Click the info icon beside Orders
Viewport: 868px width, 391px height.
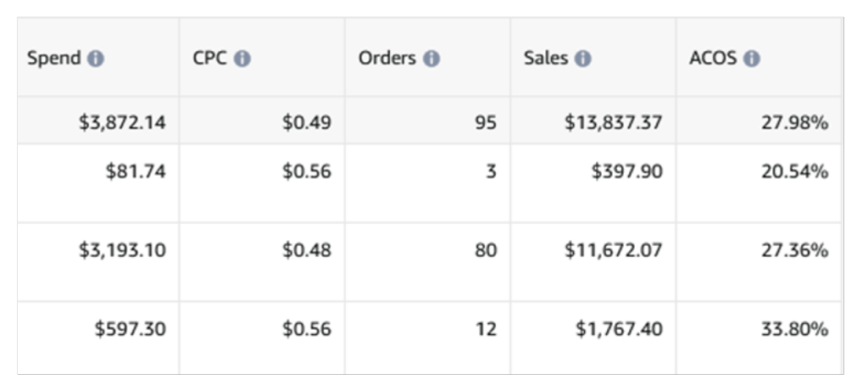(431, 59)
